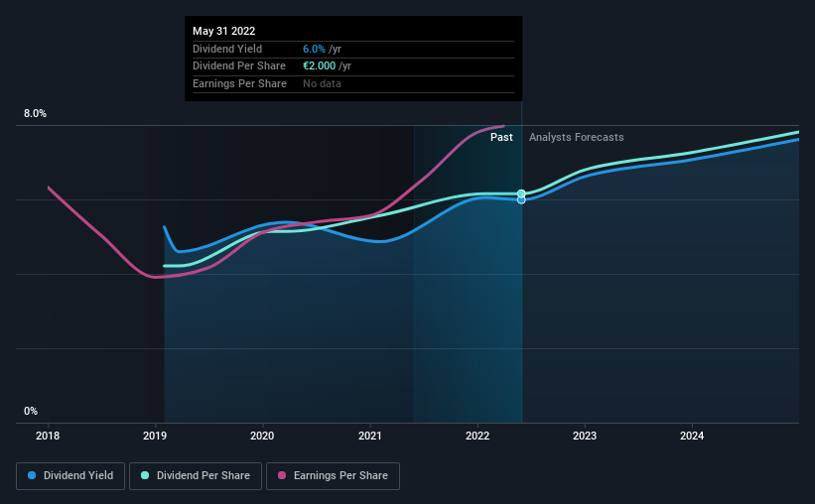Screen dimensions: 815x504
Task: Click the tooltip Dividend Yield row label
Action: tap(227, 49)
